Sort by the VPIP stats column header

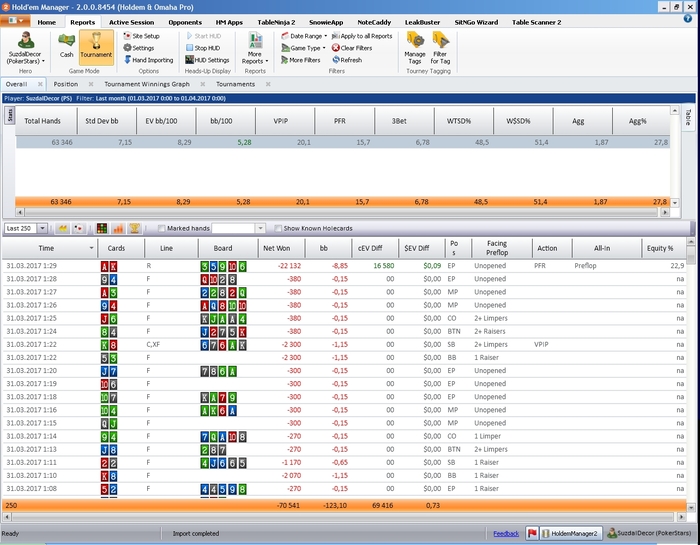[285, 121]
